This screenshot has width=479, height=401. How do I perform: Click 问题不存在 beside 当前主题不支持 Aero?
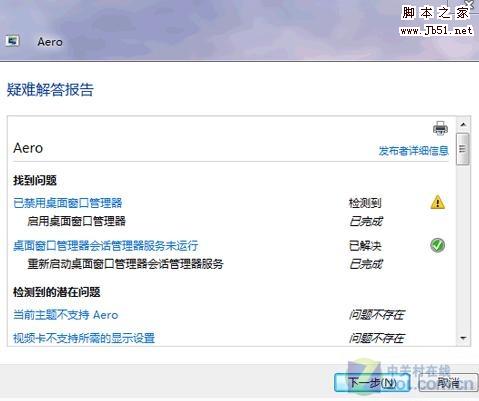[377, 315]
